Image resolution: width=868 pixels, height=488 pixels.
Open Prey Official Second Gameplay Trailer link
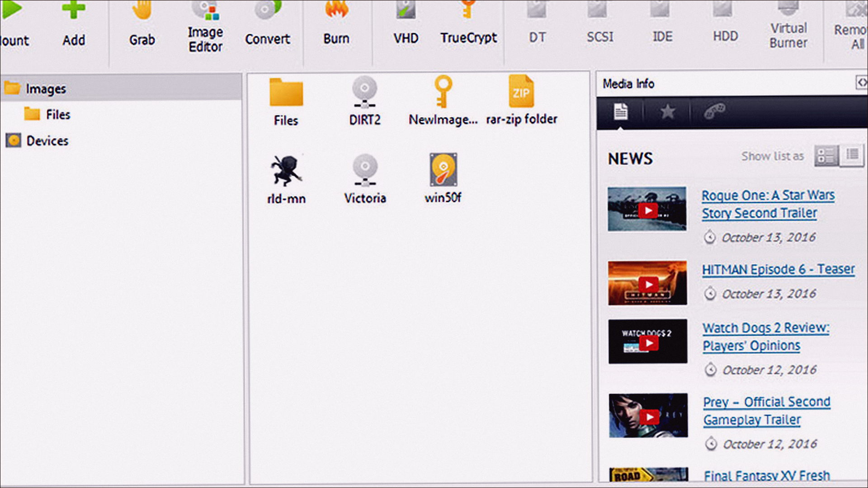767,411
